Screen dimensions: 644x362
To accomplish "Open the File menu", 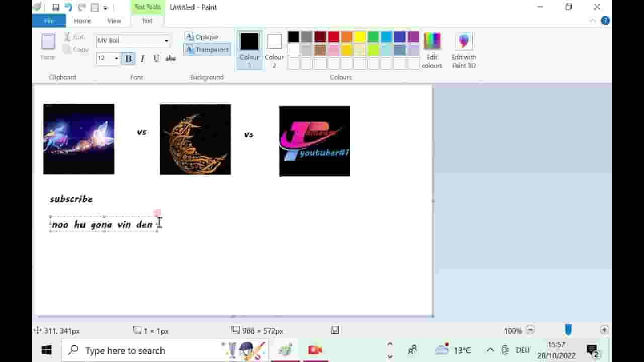I will 49,21.
